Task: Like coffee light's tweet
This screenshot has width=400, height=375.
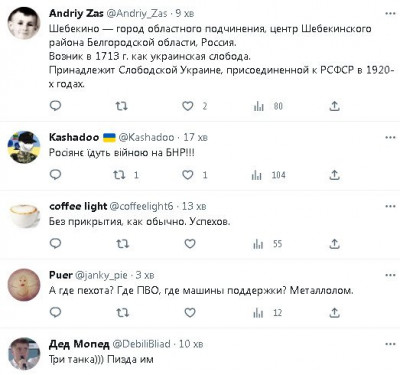Action: point(190,244)
